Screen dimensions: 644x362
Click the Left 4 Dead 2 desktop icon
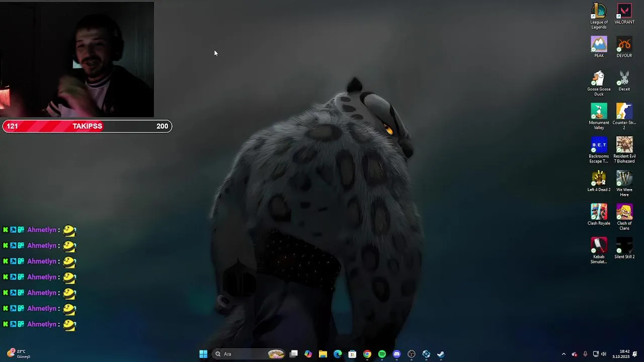[599, 181]
